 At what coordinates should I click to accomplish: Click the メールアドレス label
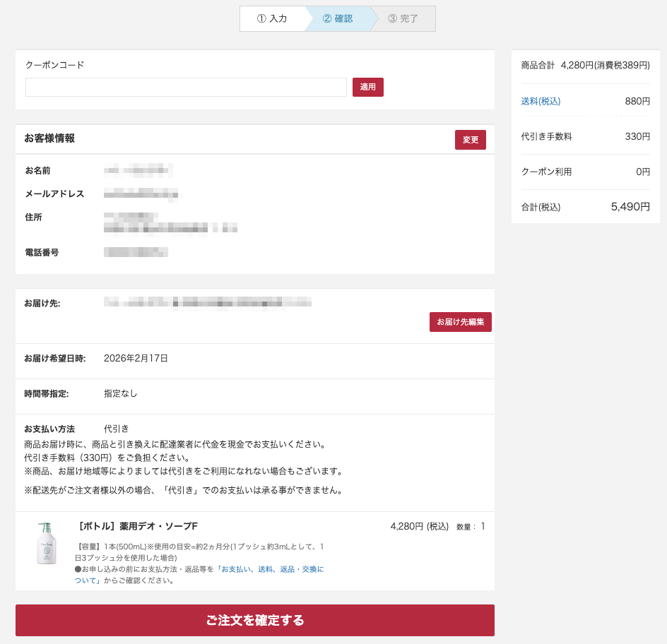54,194
